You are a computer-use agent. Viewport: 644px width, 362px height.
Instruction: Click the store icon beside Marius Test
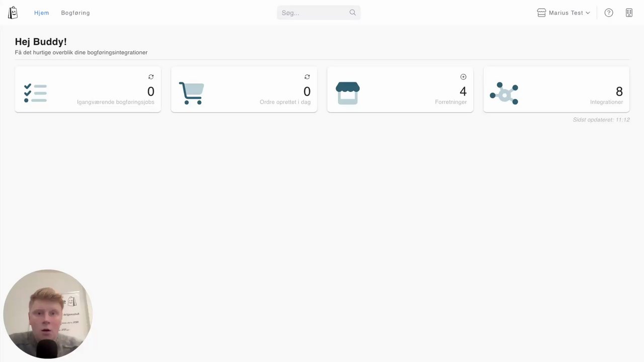pyautogui.click(x=541, y=13)
